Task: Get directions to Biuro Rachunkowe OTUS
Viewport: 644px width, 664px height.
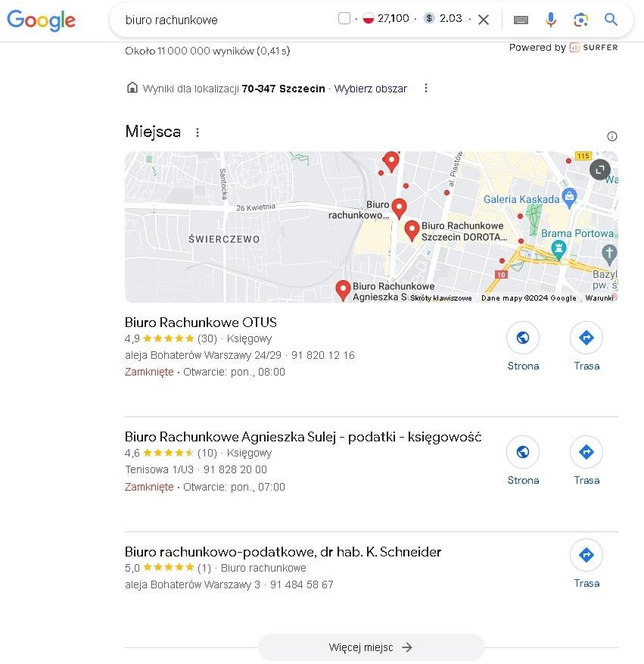Action: (x=586, y=347)
